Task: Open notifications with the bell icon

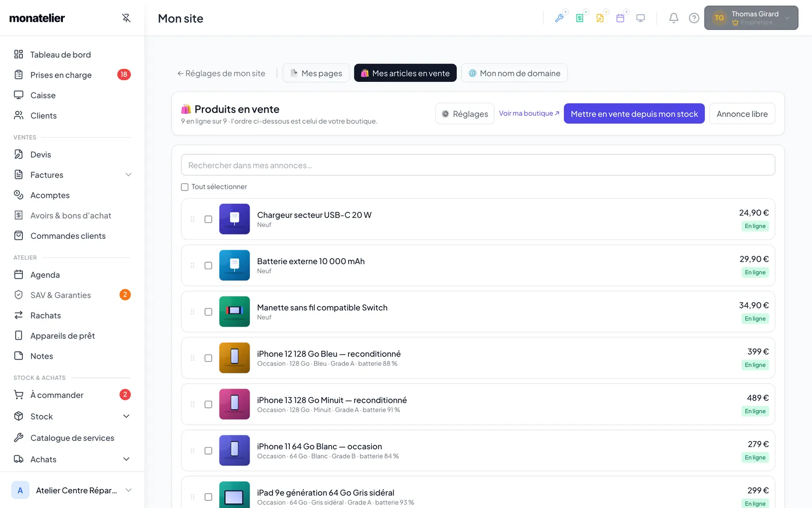Action: tap(673, 18)
